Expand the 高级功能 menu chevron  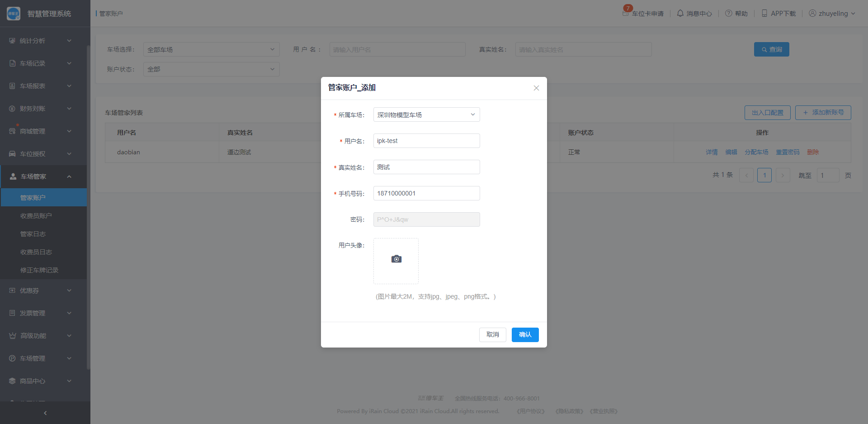point(69,336)
